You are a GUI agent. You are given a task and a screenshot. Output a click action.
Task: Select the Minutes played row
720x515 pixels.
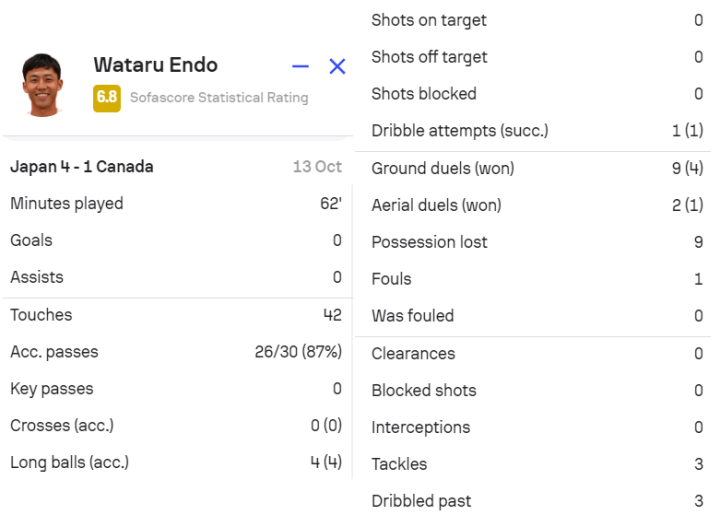point(175,204)
